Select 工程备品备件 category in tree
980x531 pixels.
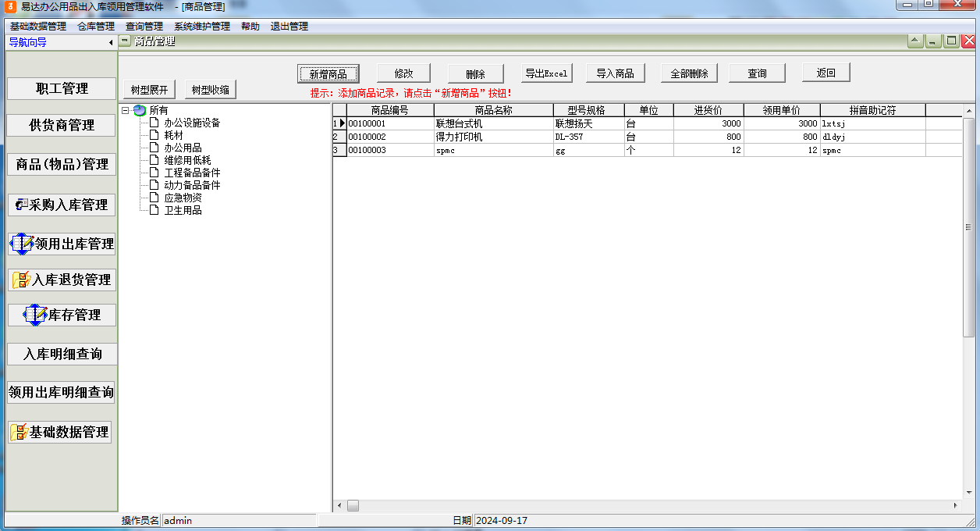tap(192, 173)
